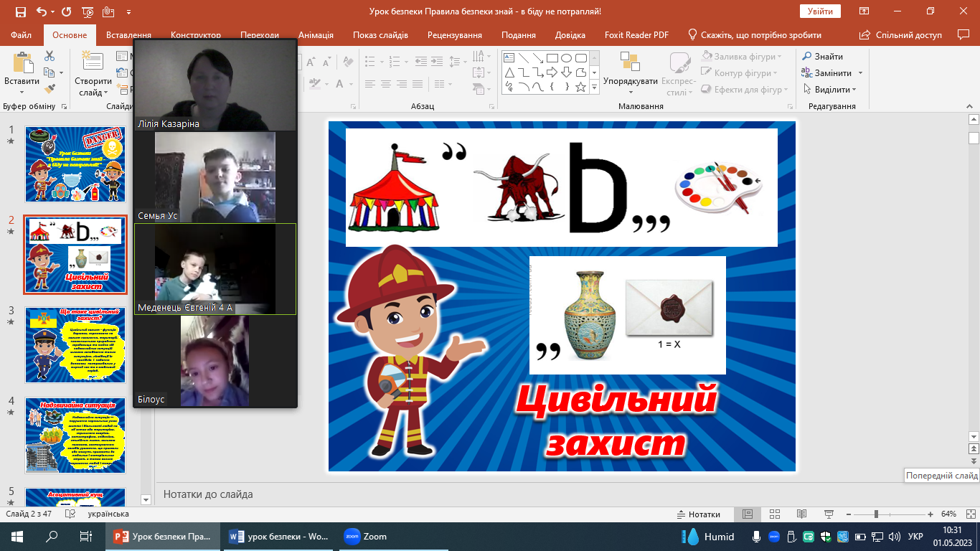Click the Знайти find magnifier button
The height and width of the screenshot is (551, 980).
click(x=823, y=56)
